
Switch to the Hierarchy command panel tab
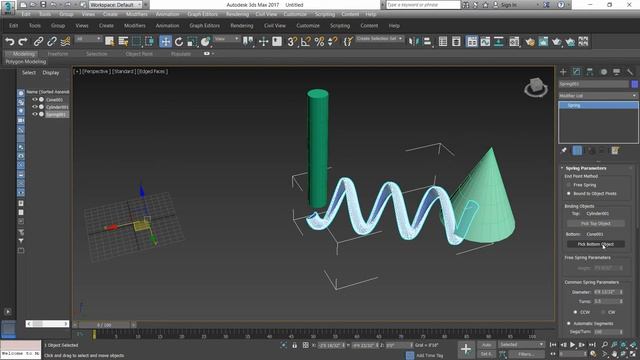(590, 72)
